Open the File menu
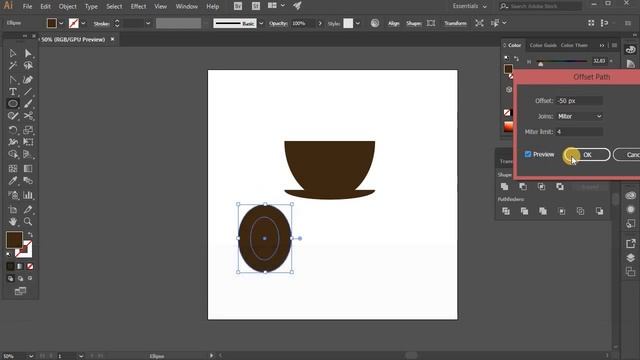This screenshot has height=360, width=640. [27, 7]
